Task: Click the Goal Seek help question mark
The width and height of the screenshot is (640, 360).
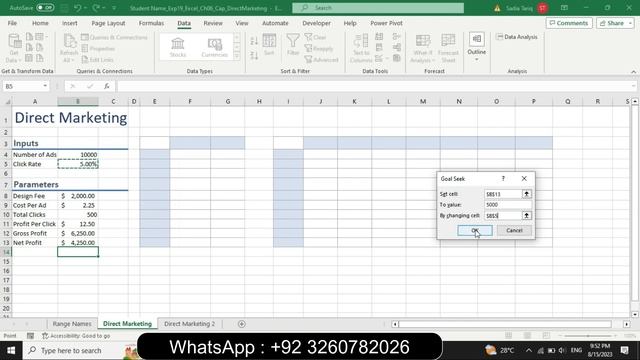Action: click(x=503, y=178)
